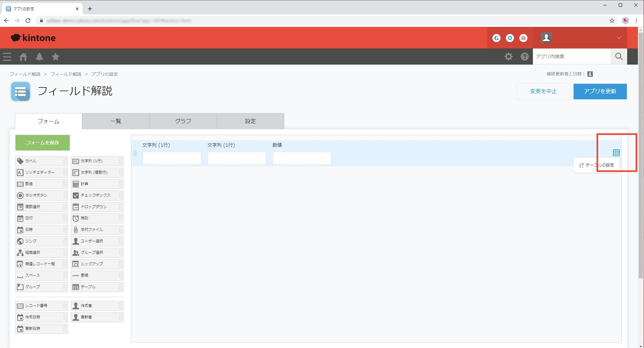
Task: Switch to the フォーム tab
Action: pos(49,121)
